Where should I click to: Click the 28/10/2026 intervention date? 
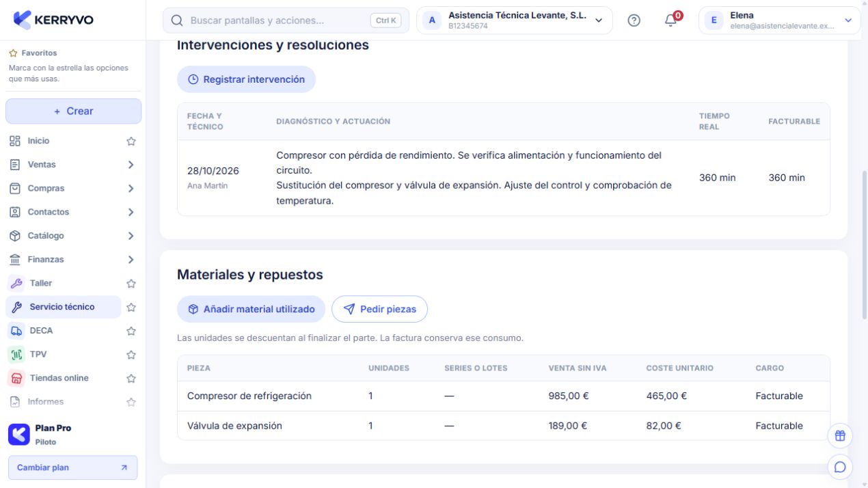pyautogui.click(x=213, y=171)
